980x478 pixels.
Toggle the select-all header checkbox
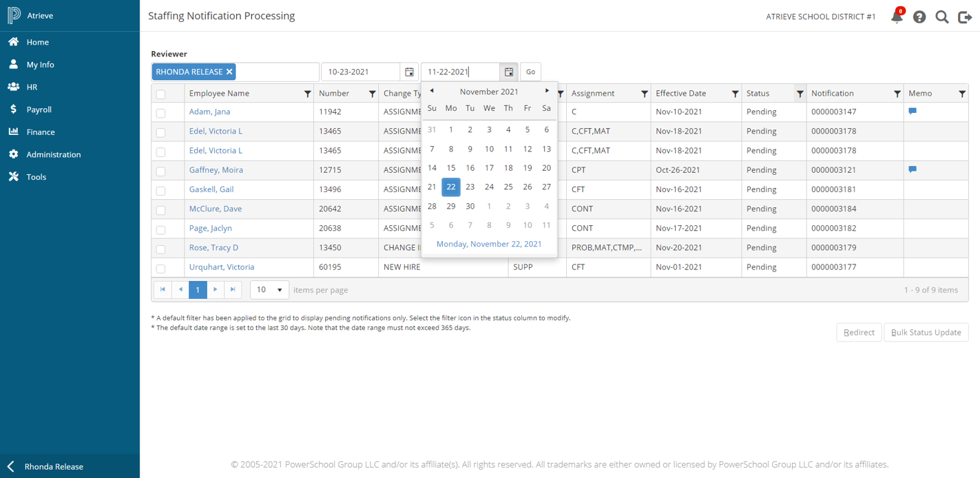click(160, 94)
